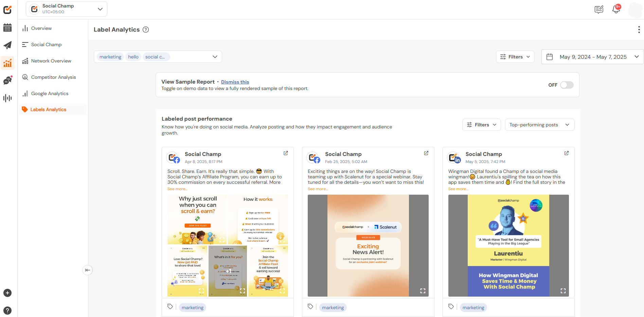The height and width of the screenshot is (317, 644).
Task: Click the plus add button in left rail
Action: point(7,293)
